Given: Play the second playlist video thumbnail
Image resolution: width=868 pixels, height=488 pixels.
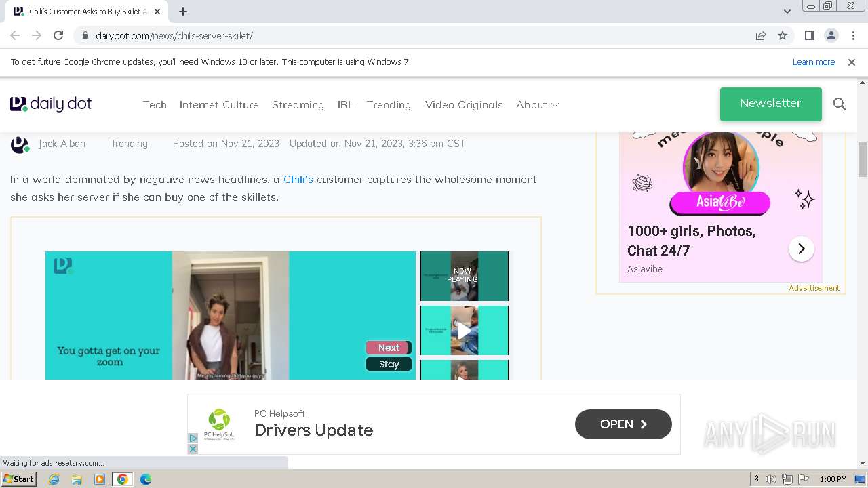Looking at the screenshot, I should tap(465, 330).
